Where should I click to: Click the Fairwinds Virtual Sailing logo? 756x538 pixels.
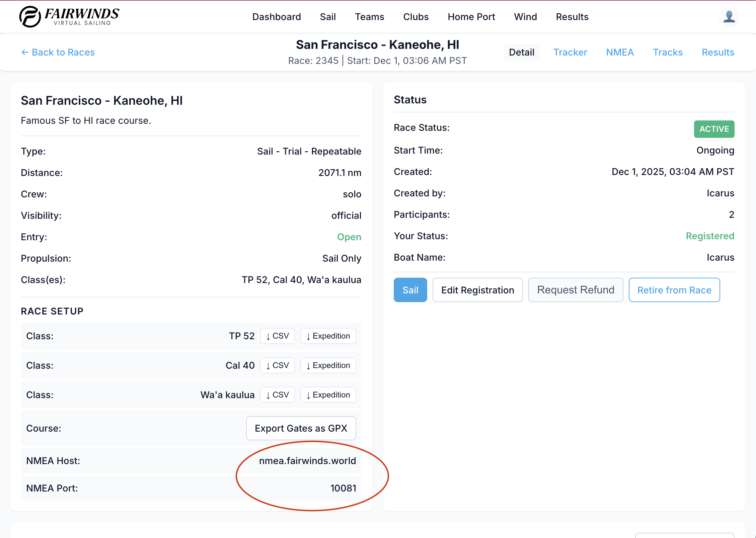coord(69,16)
